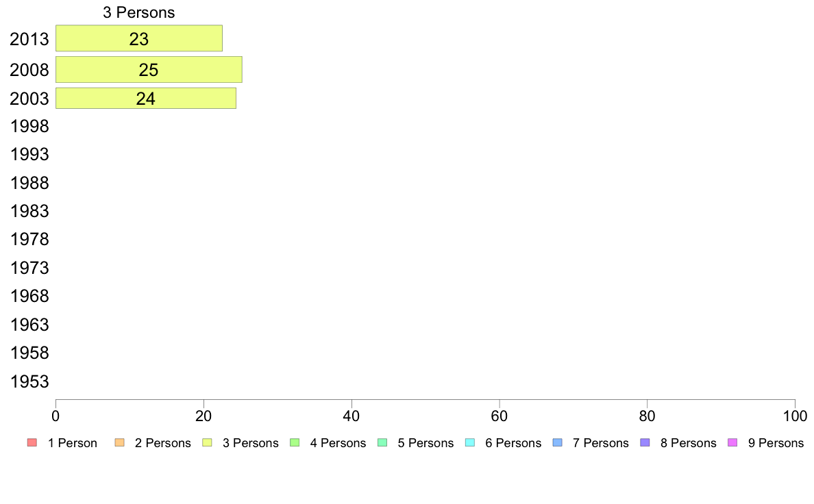This screenshot has width=814, height=504.
Task: Toggle the cyan 6 Persons legend swatch
Action: tap(469, 443)
